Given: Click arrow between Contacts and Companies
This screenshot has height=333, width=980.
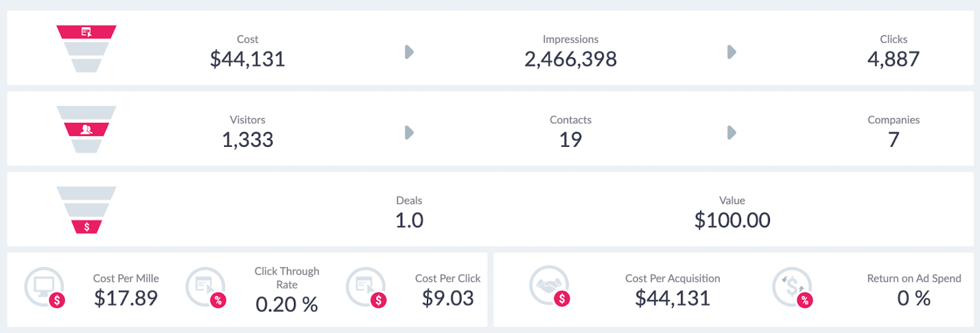Looking at the screenshot, I should click(731, 133).
